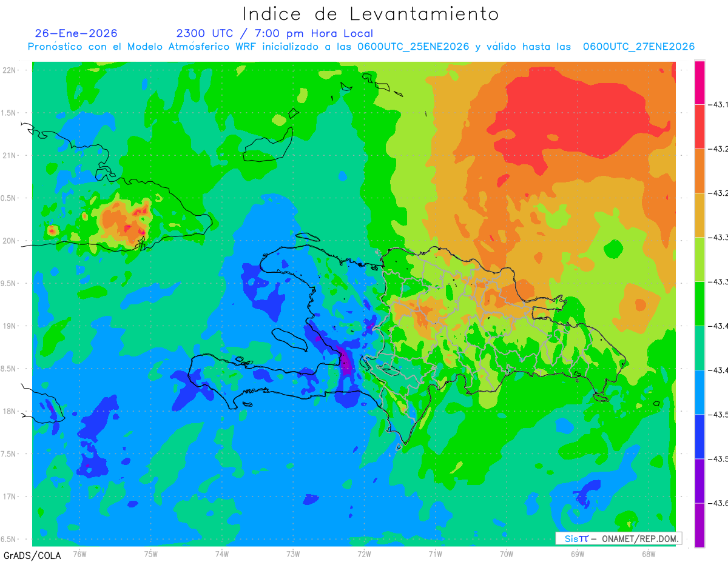Viewport: 728px width, 562px height.
Task: Click the '76W' longitude label
Action: [79, 554]
